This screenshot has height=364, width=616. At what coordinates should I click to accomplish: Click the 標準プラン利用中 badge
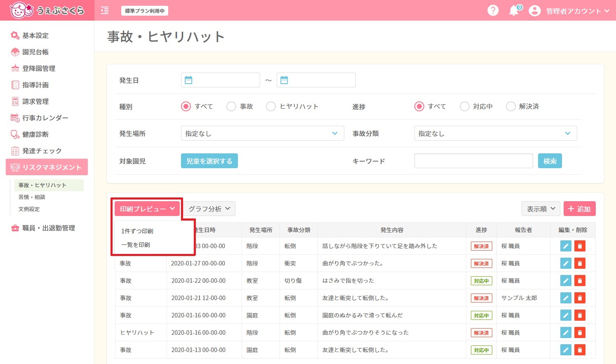point(145,11)
